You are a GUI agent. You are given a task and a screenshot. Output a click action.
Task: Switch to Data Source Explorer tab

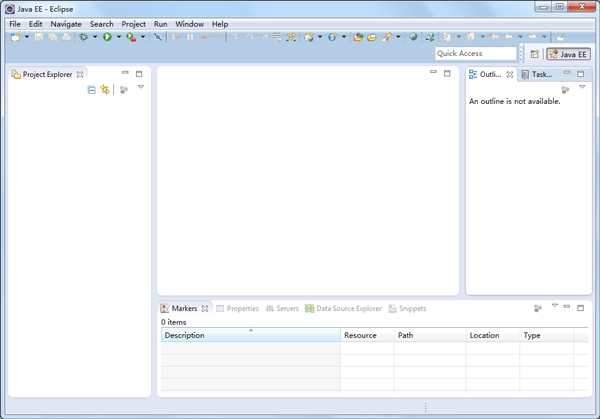(343, 309)
